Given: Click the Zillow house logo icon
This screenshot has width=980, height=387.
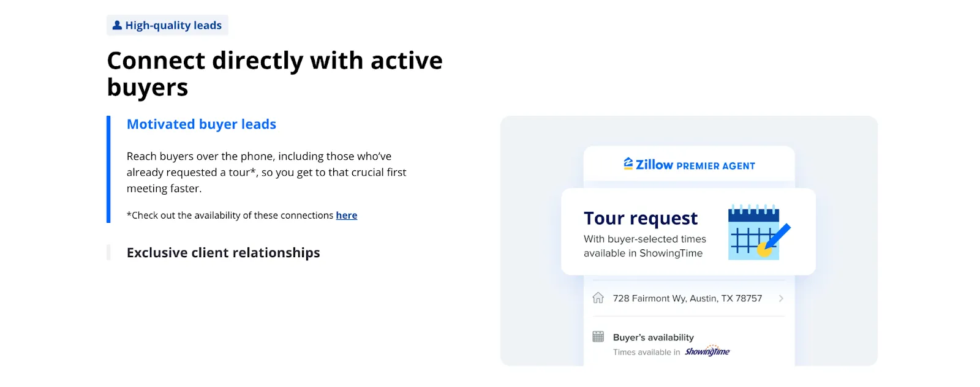Looking at the screenshot, I should (x=628, y=163).
